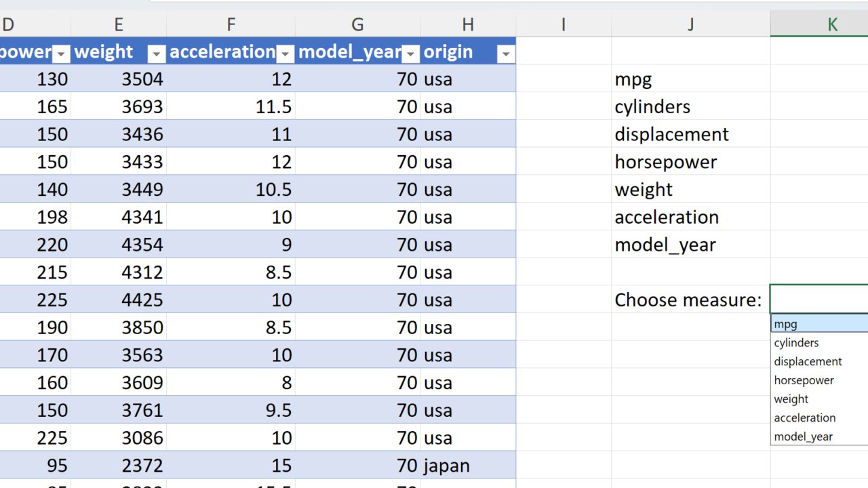
Task: Open the horsepower column filter dropdown
Action: 61,54
